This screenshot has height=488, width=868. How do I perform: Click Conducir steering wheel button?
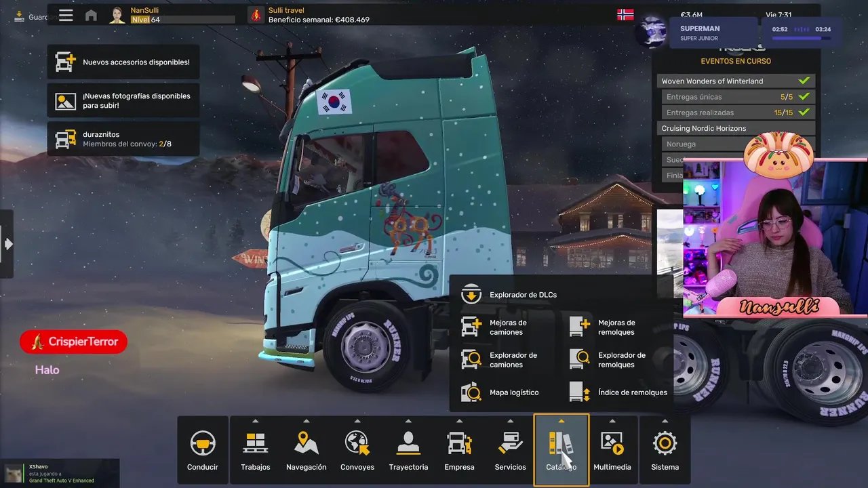coord(203,450)
